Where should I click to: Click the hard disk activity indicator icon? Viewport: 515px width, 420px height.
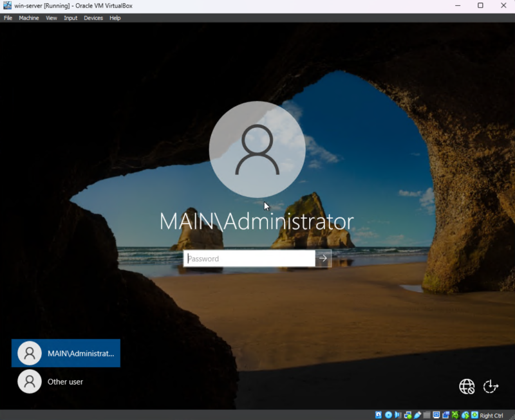coord(379,415)
